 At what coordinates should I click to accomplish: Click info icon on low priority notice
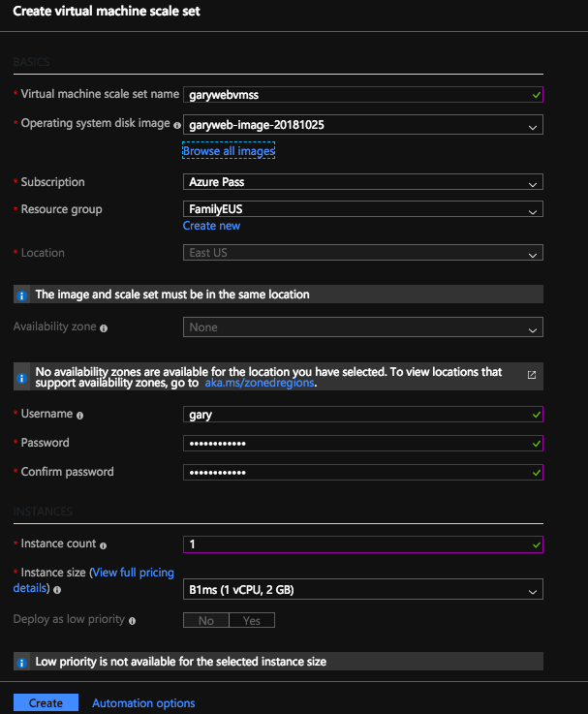click(x=21, y=663)
